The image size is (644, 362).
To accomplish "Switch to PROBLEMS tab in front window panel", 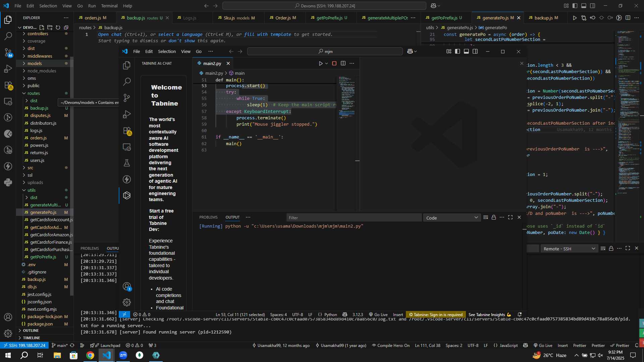I will 208,217.
